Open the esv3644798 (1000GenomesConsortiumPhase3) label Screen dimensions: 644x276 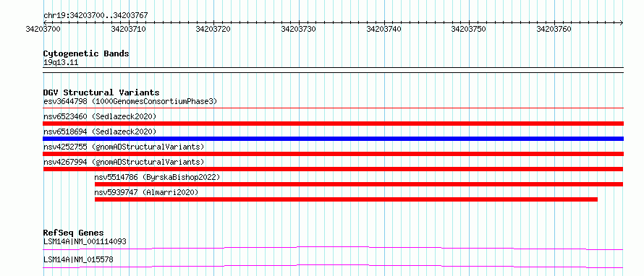[130, 101]
